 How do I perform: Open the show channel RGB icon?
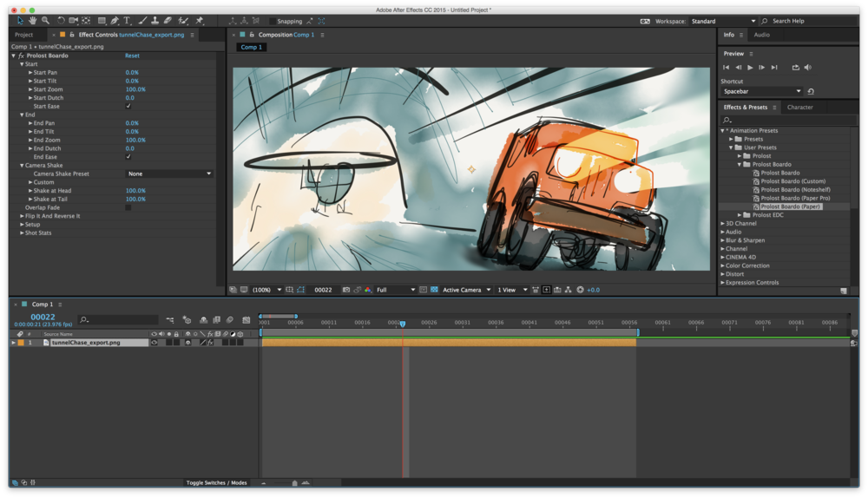pos(367,290)
